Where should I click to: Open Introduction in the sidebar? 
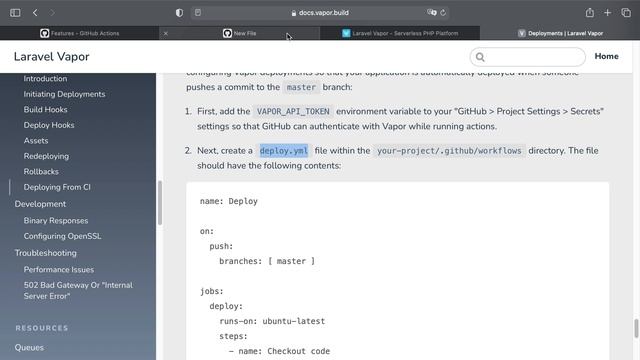[45, 78]
